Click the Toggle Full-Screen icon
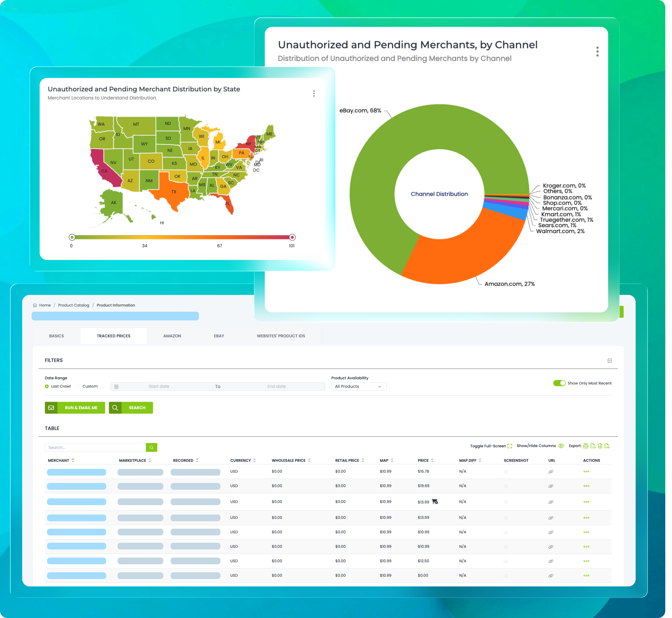This screenshot has width=672, height=618. pyautogui.click(x=510, y=446)
